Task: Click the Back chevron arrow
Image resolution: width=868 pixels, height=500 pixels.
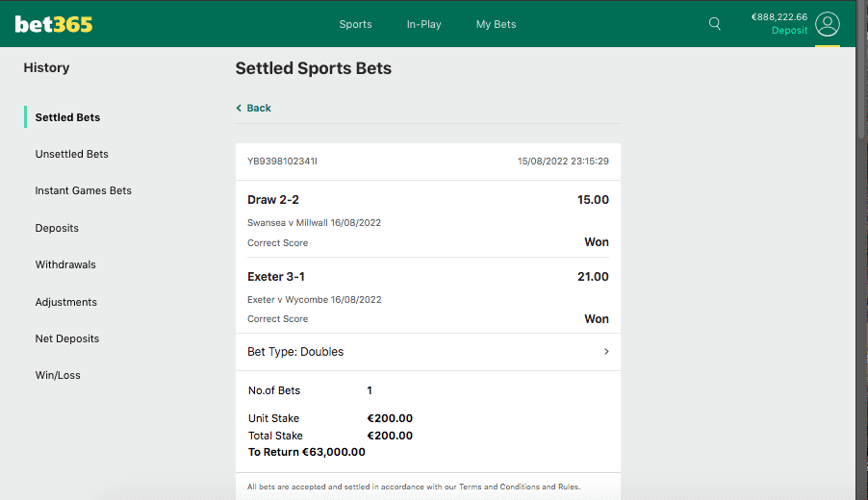Action: [239, 108]
